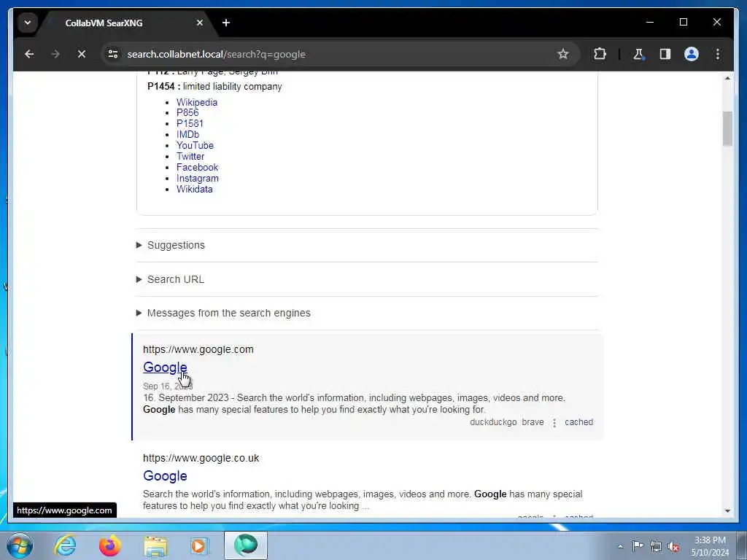Launch Internet Explorer from the taskbar
Screen dimensions: 747x560
[65, 545]
